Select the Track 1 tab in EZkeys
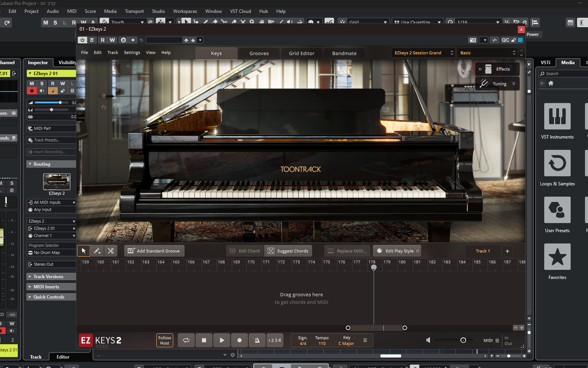The width and height of the screenshot is (588, 368). 483,251
